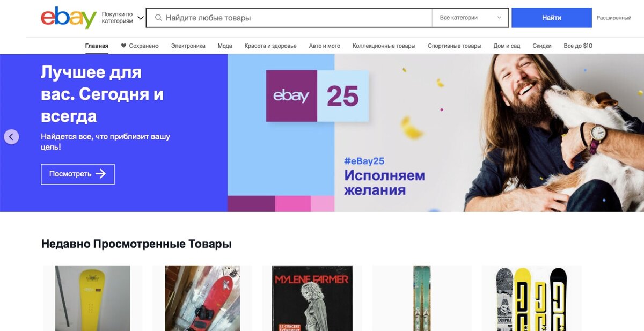Click the eBay 25 anniversary logo
The width and height of the screenshot is (644, 331).
coord(317,96)
